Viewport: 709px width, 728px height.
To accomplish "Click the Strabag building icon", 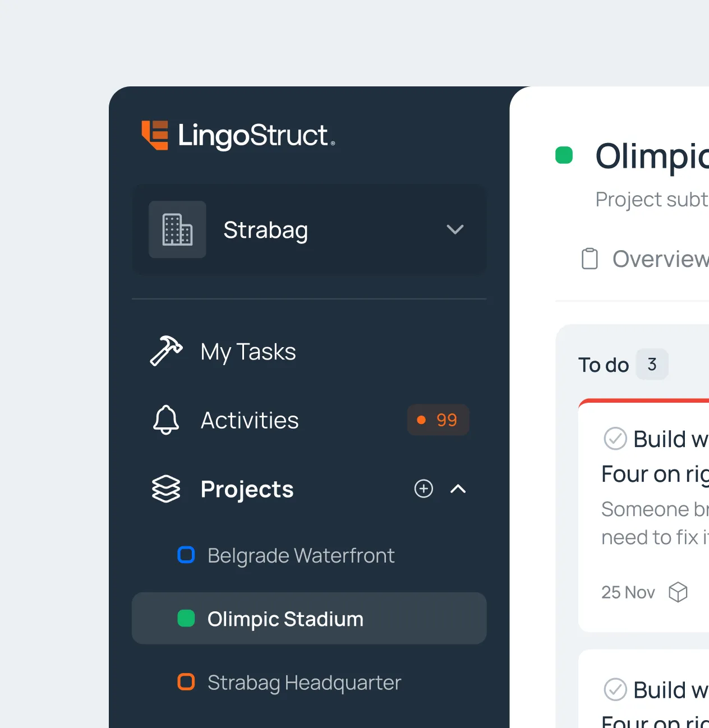I will [x=177, y=229].
